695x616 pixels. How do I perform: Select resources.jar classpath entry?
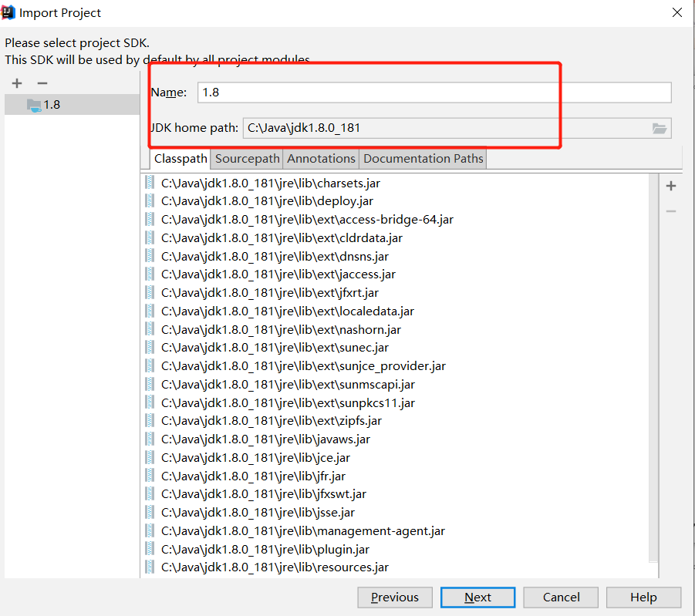click(x=275, y=567)
